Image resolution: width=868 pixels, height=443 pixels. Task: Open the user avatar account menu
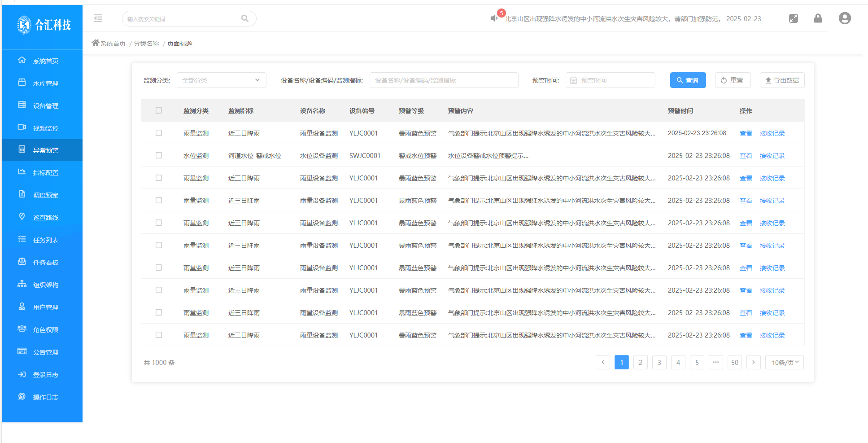coord(845,18)
